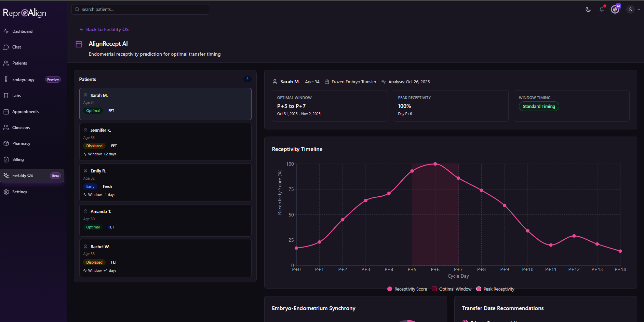
Task: Click the ReproAlign logo
Action: coord(25,13)
